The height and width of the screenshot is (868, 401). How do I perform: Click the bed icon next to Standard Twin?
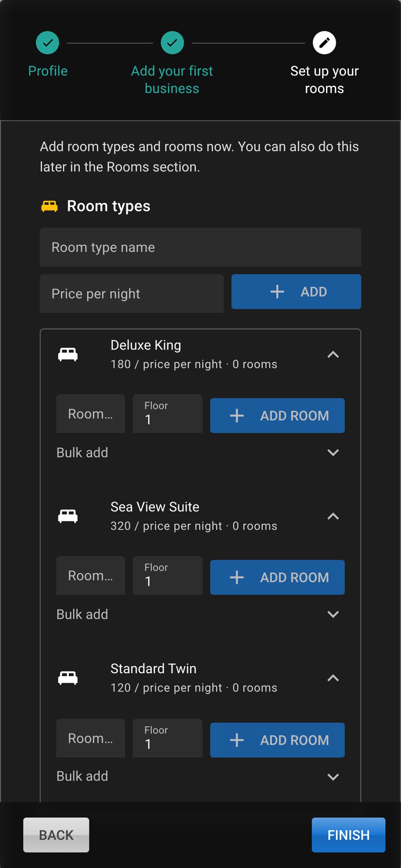(68, 678)
